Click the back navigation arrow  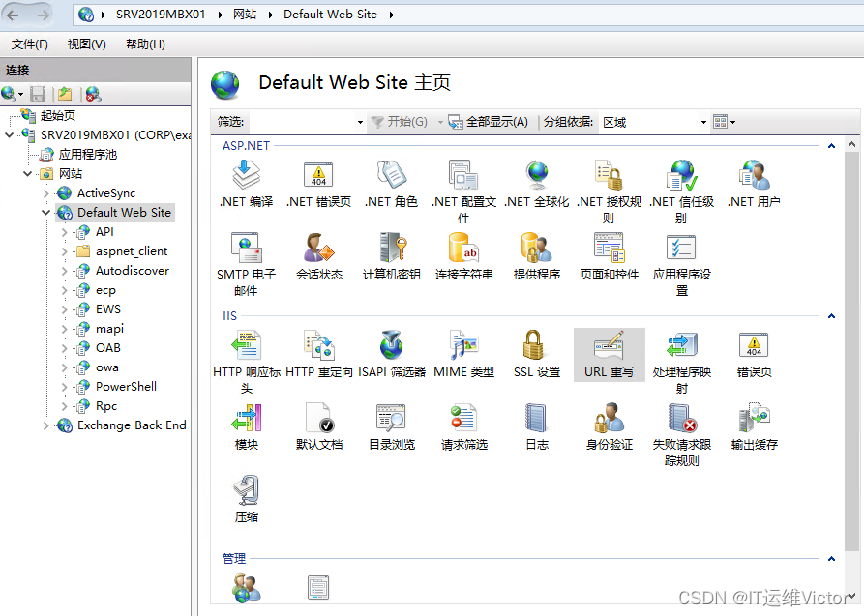13,15
